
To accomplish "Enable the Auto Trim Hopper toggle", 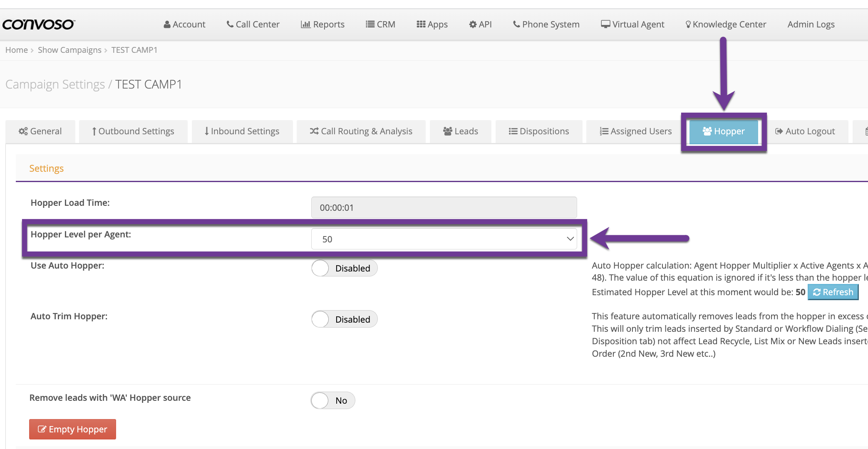I will click(x=344, y=319).
